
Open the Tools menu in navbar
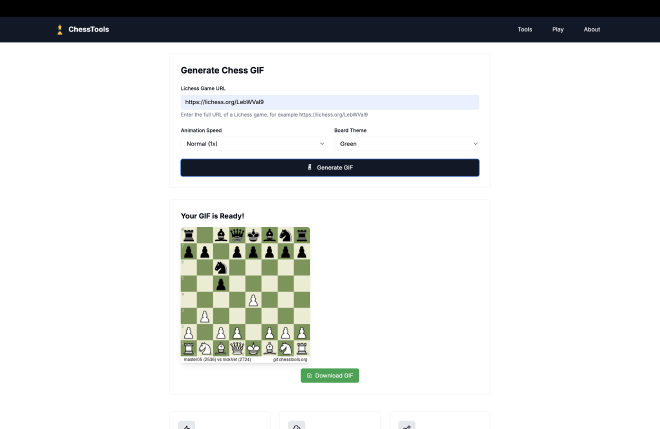click(x=525, y=30)
